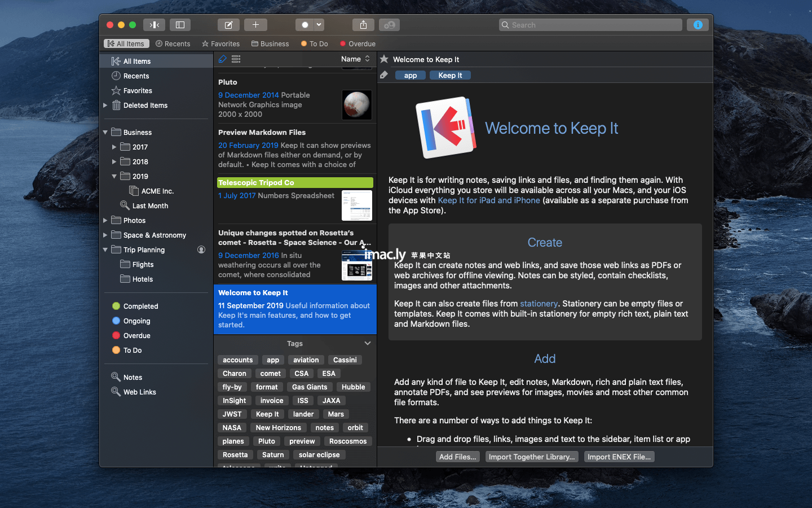The image size is (812, 508).
Task: Expand the 2018 folder triangle
Action: coord(114,161)
